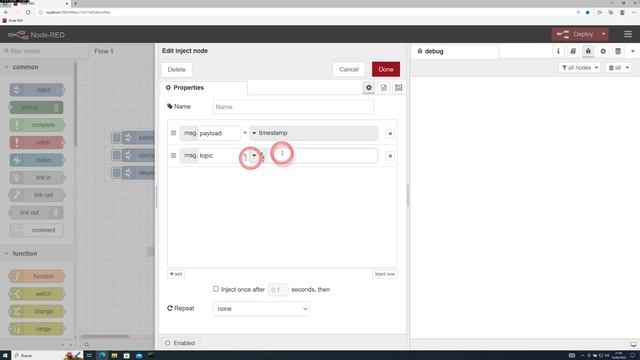640x360 pixels.
Task: Click the Name input field
Action: click(293, 107)
